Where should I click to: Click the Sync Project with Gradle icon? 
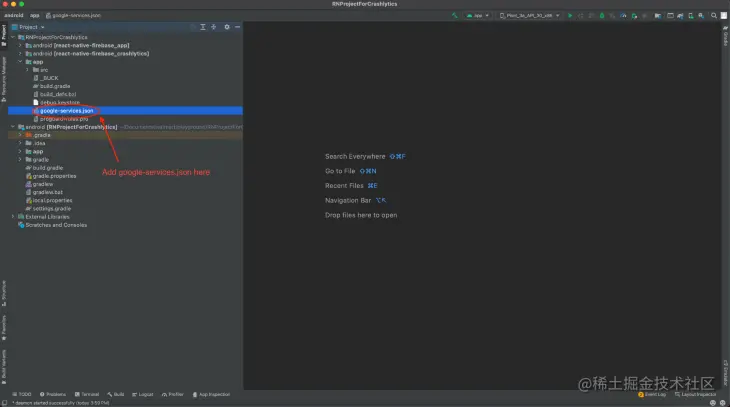coord(680,15)
